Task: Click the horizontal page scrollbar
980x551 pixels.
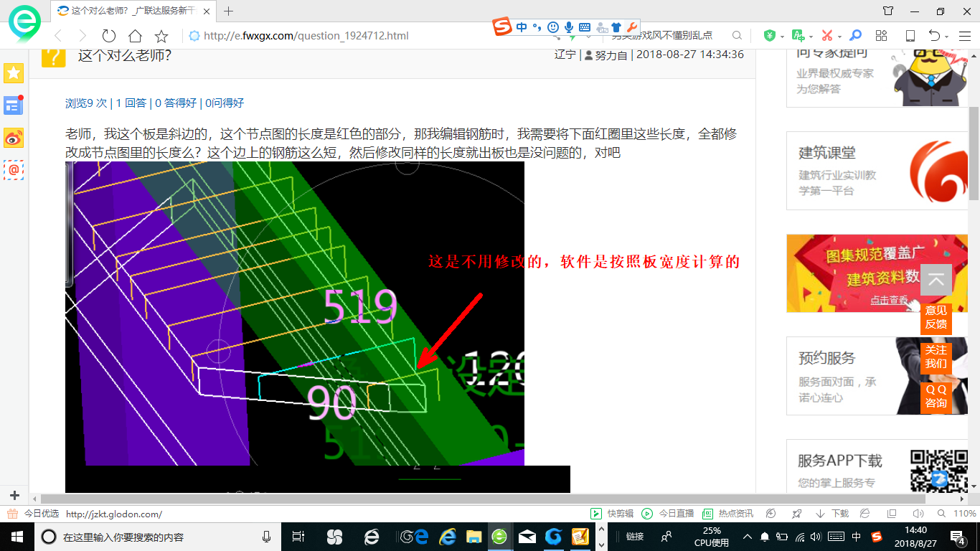Action: tap(483, 499)
